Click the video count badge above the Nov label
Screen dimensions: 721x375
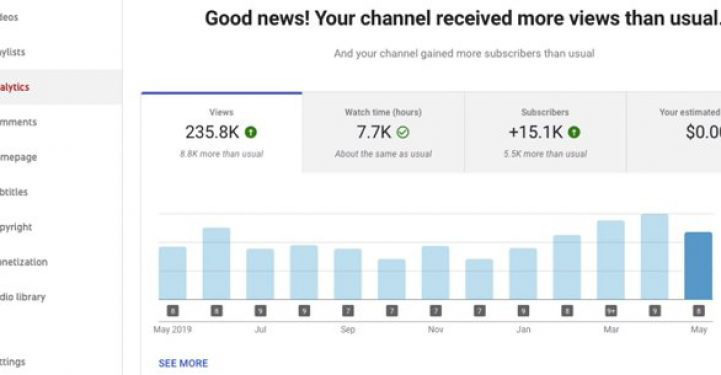tap(435, 311)
